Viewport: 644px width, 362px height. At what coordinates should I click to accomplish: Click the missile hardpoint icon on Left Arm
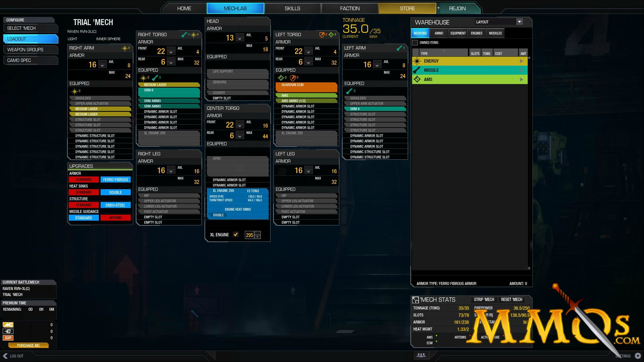click(399, 48)
